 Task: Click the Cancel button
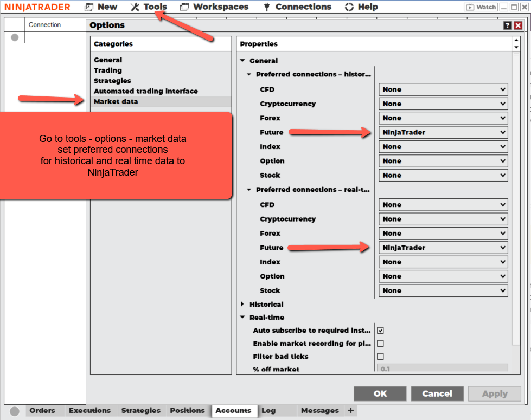[437, 393]
